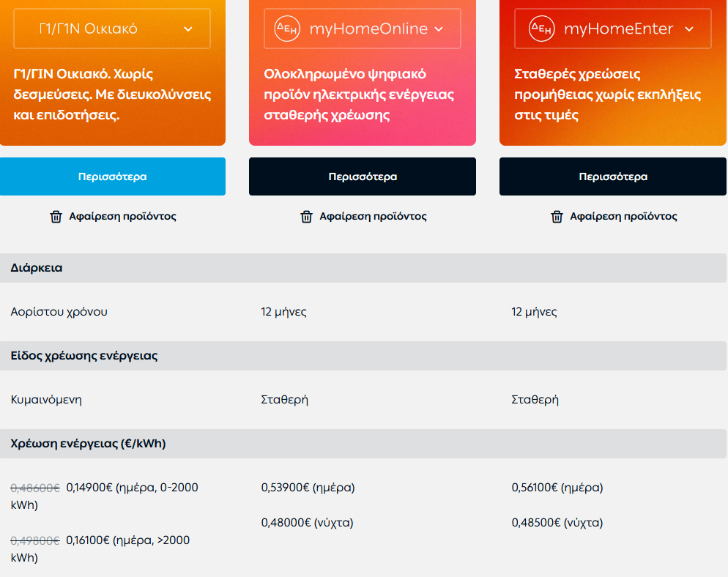Click the Χρέωση ενέργειας (€/kWh) section header
728x577 pixels.
click(x=363, y=443)
